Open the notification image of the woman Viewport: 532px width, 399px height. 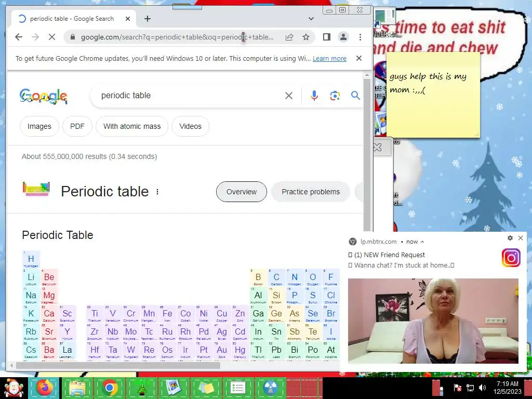pyautogui.click(x=433, y=321)
